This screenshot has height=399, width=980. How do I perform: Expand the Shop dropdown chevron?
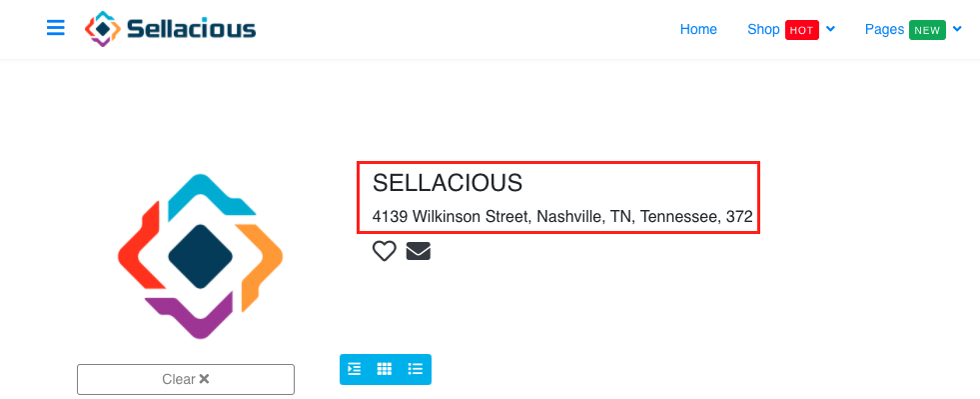coord(830,29)
